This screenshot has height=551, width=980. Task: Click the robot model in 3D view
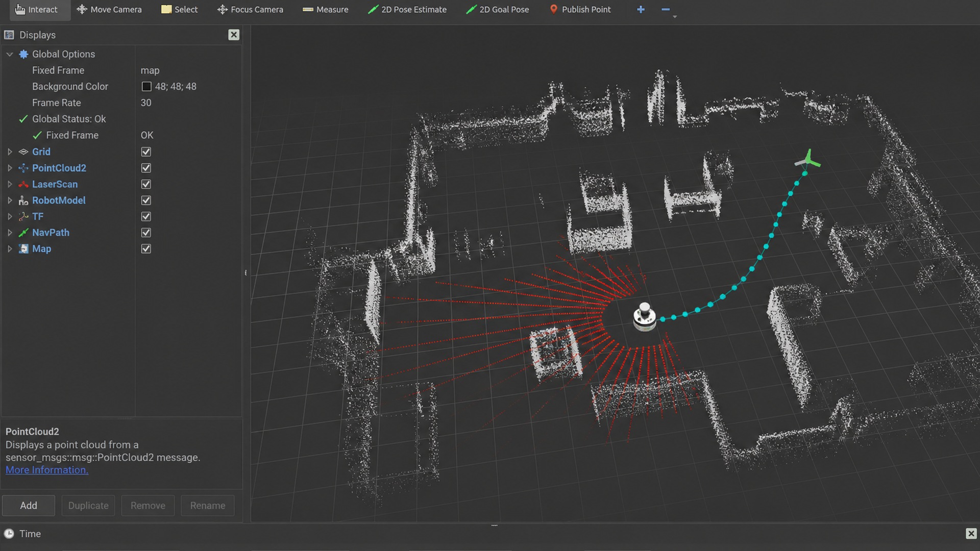pos(644,317)
